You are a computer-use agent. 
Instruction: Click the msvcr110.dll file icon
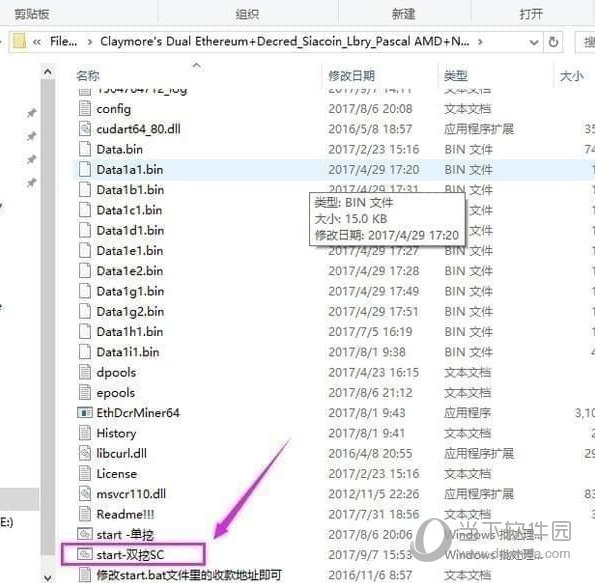(85, 494)
